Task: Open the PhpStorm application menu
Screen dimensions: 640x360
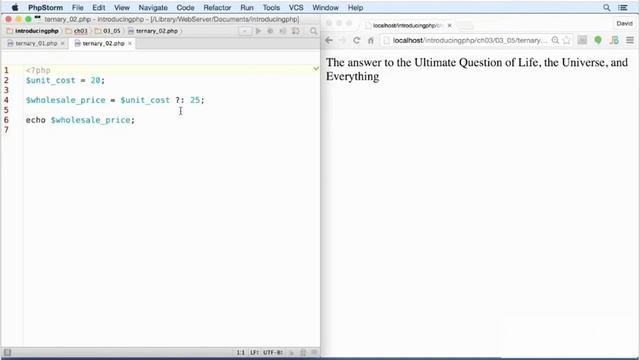Action: point(45,7)
